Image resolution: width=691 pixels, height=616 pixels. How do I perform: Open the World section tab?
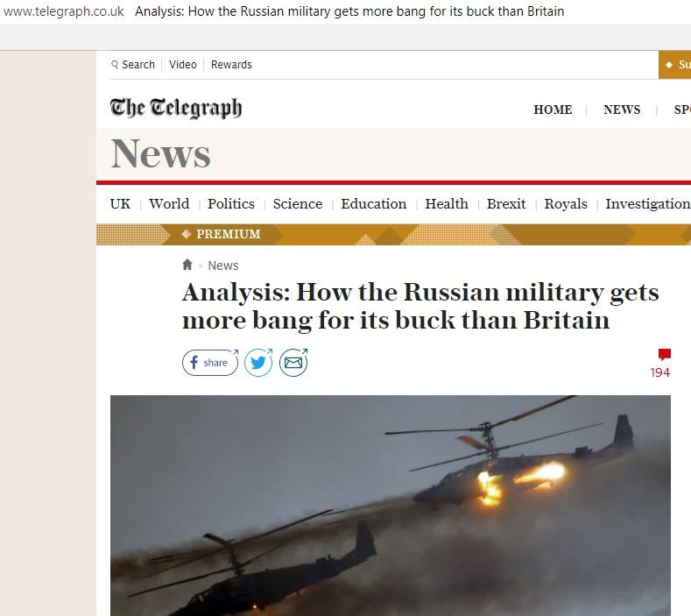[169, 203]
